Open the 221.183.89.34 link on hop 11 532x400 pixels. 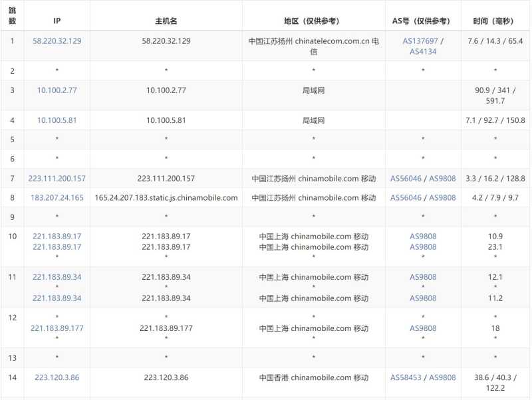click(57, 277)
